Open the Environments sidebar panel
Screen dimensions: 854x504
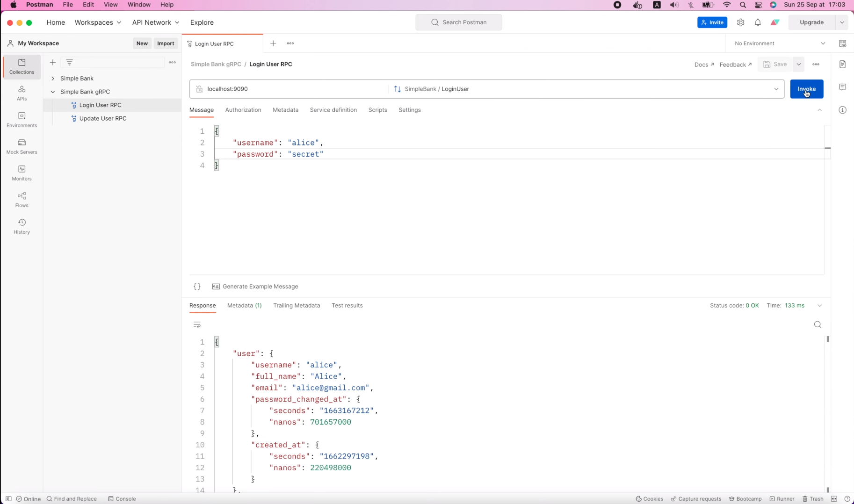(22, 120)
